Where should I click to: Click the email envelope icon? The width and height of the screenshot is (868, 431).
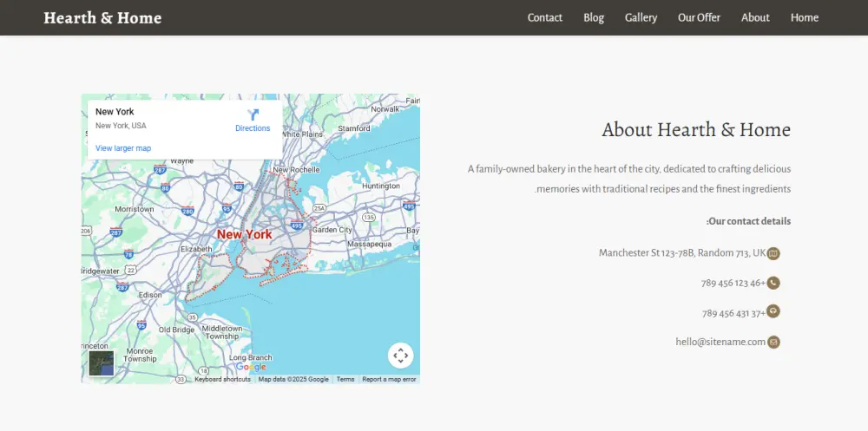[x=773, y=342]
